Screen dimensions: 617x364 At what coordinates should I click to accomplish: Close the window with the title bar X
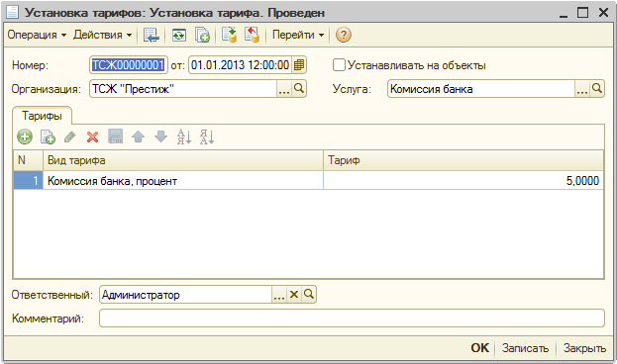603,13
